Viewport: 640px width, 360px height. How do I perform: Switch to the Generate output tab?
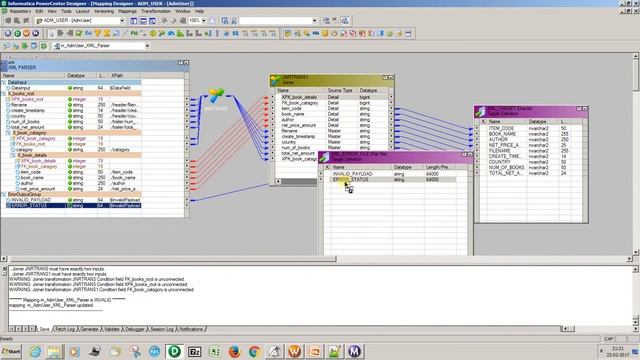pos(89,329)
